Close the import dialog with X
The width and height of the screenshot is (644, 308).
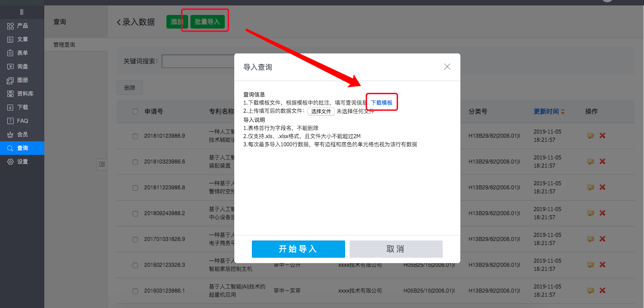tap(447, 67)
